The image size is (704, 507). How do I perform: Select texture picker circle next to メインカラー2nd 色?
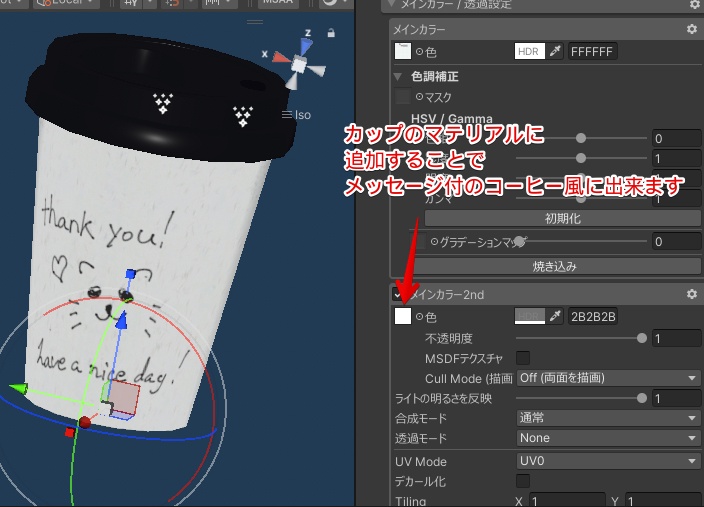point(419,317)
